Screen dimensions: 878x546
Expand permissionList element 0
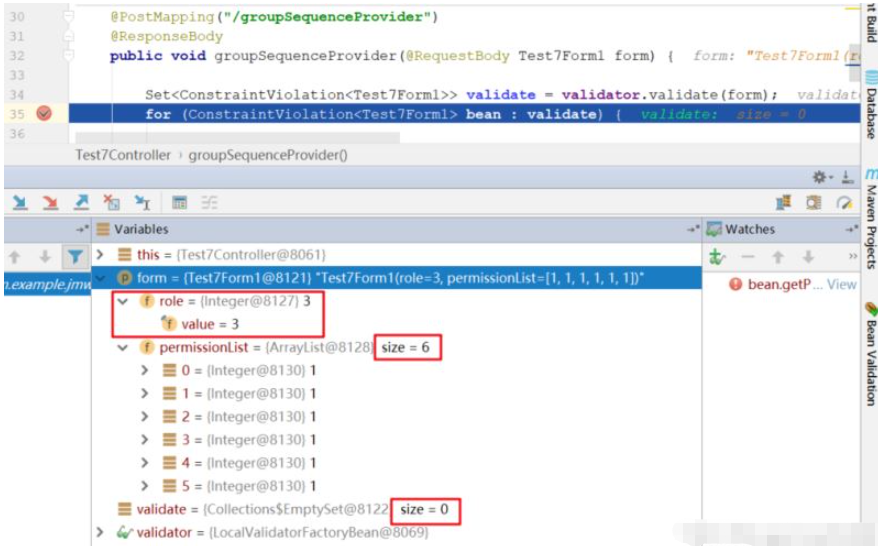tap(144, 371)
